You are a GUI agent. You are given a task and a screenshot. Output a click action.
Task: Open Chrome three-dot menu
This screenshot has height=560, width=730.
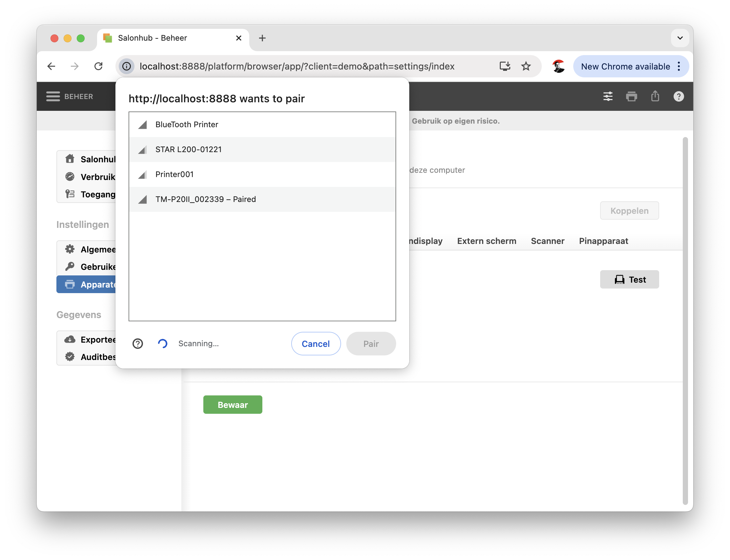pyautogui.click(x=679, y=66)
